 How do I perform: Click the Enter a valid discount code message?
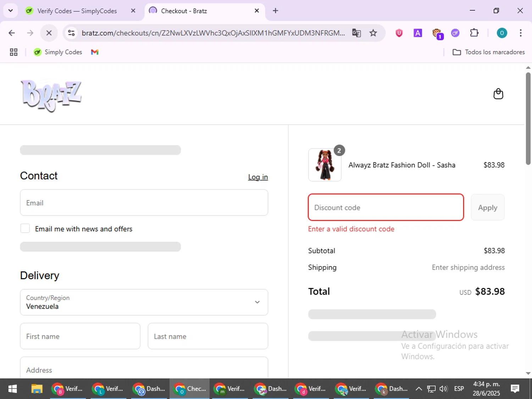click(351, 229)
